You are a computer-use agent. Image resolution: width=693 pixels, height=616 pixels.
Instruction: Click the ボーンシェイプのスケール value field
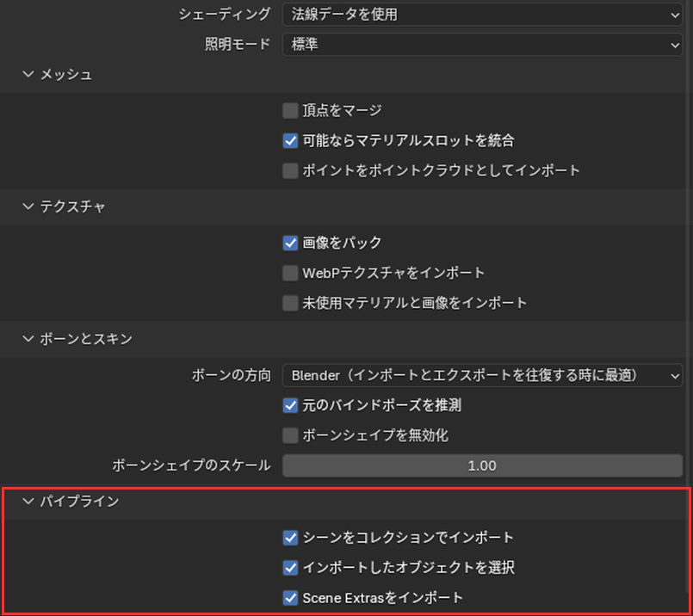482,465
